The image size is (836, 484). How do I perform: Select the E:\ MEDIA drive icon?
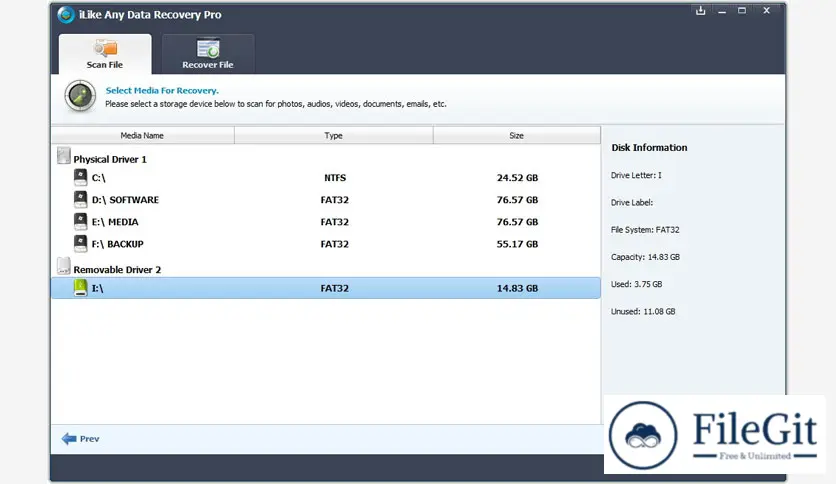coord(81,221)
